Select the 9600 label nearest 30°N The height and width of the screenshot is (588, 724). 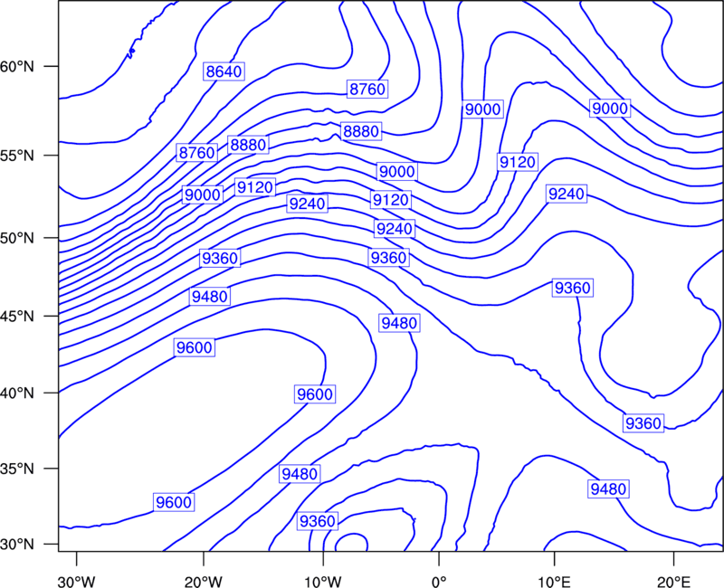(x=174, y=502)
